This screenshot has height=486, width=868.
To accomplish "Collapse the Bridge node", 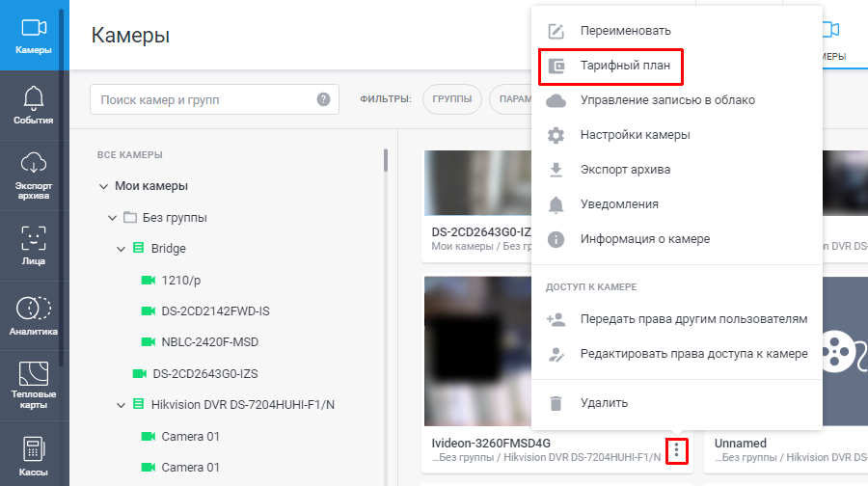I will coord(121,249).
